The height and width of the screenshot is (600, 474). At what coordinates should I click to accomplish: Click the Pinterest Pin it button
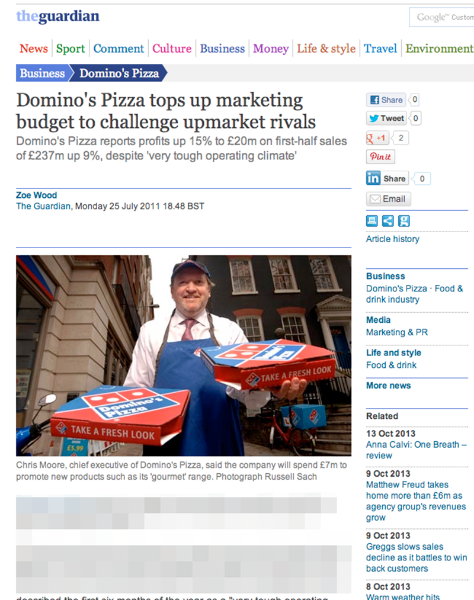tap(380, 157)
